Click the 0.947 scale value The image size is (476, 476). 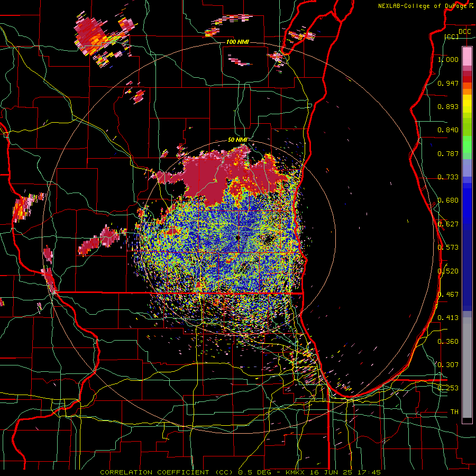pos(448,83)
